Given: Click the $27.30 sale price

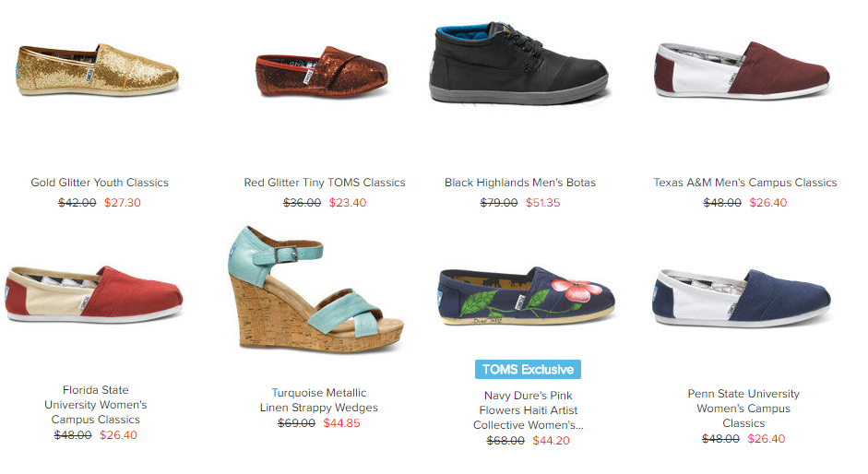Looking at the screenshot, I should [x=123, y=203].
